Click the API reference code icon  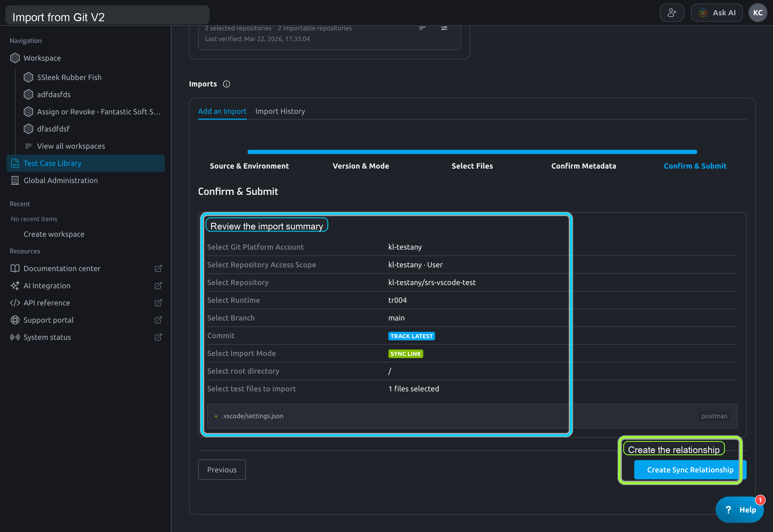15,303
